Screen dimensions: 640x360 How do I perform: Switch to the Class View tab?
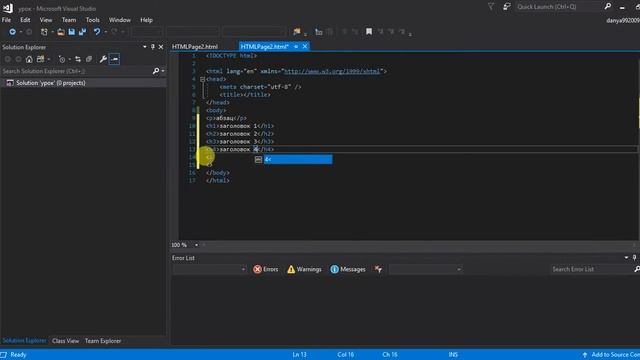tap(65, 341)
